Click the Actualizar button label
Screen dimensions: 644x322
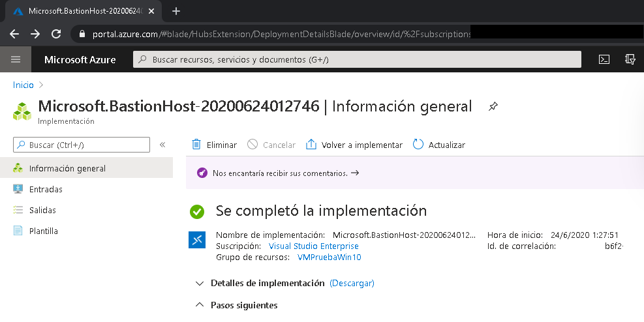tap(446, 145)
